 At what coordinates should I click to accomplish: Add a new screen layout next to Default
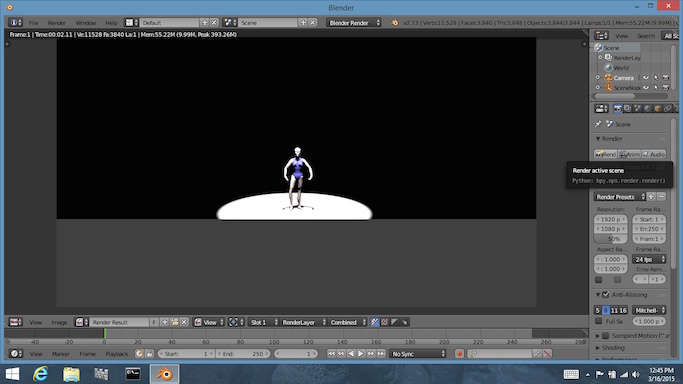pyautogui.click(x=204, y=22)
